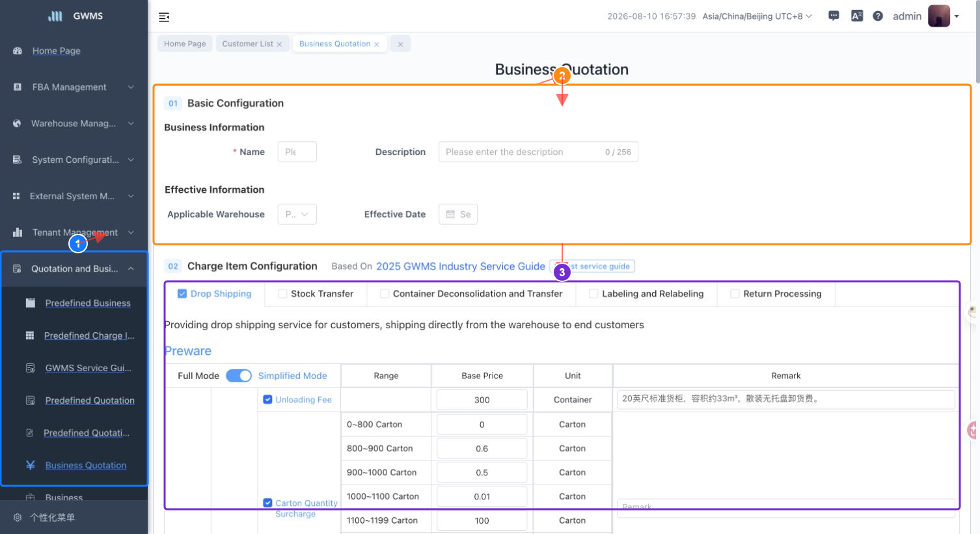Switch language with the translate icon
Image resolution: width=980 pixels, height=534 pixels.
(x=857, y=16)
